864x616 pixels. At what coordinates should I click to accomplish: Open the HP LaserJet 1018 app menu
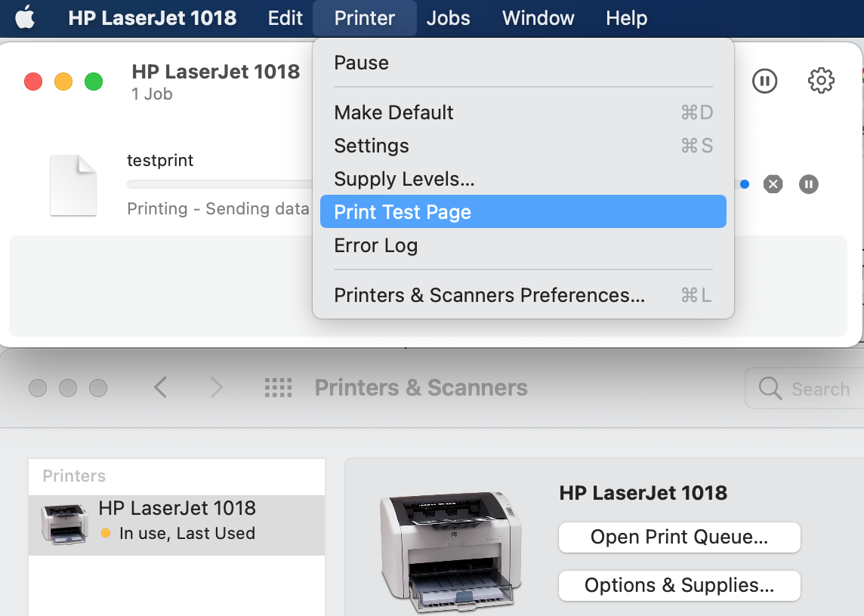152,17
